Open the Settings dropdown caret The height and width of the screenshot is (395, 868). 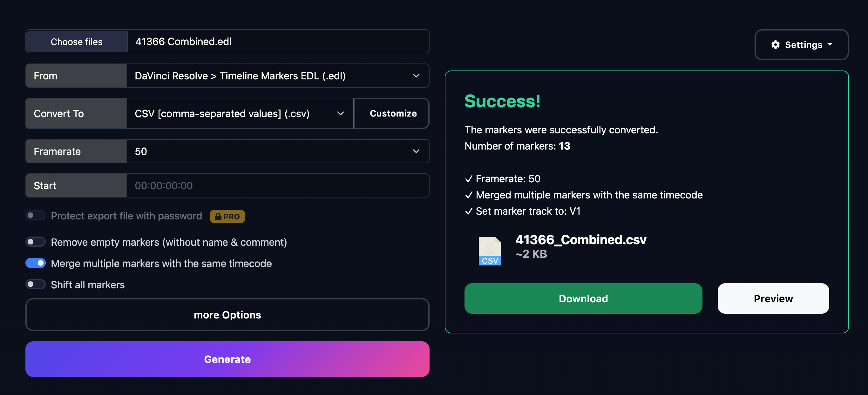coord(830,44)
